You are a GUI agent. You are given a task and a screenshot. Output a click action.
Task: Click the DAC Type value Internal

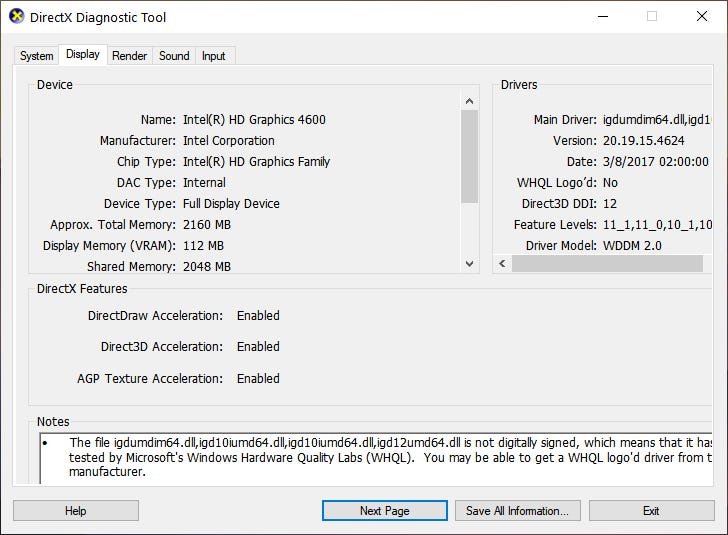pos(204,183)
